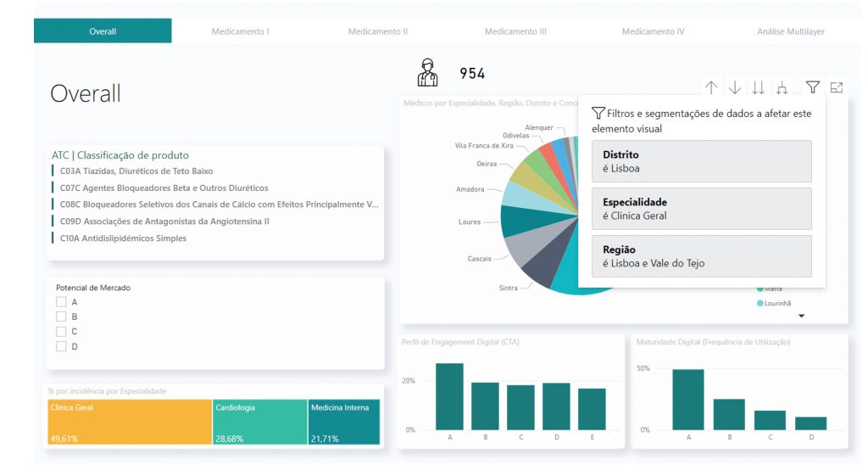The width and height of the screenshot is (868, 465).
Task: Open the Região filter card
Action: [x=701, y=256]
